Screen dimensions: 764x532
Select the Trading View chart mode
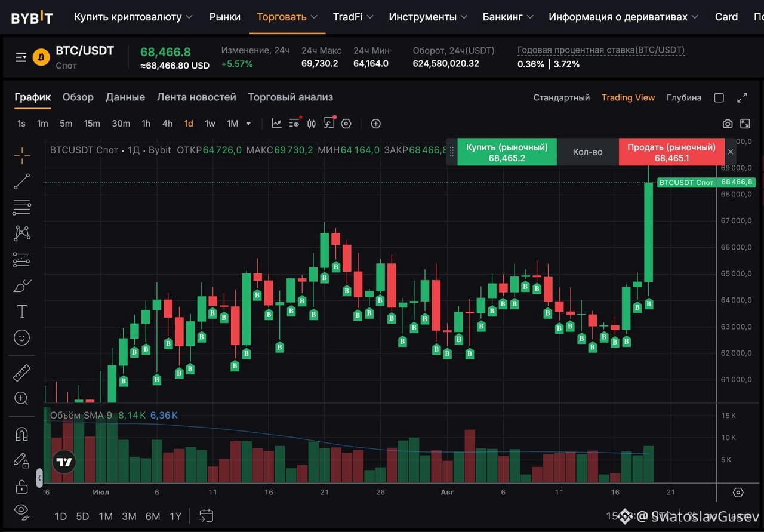[628, 97]
